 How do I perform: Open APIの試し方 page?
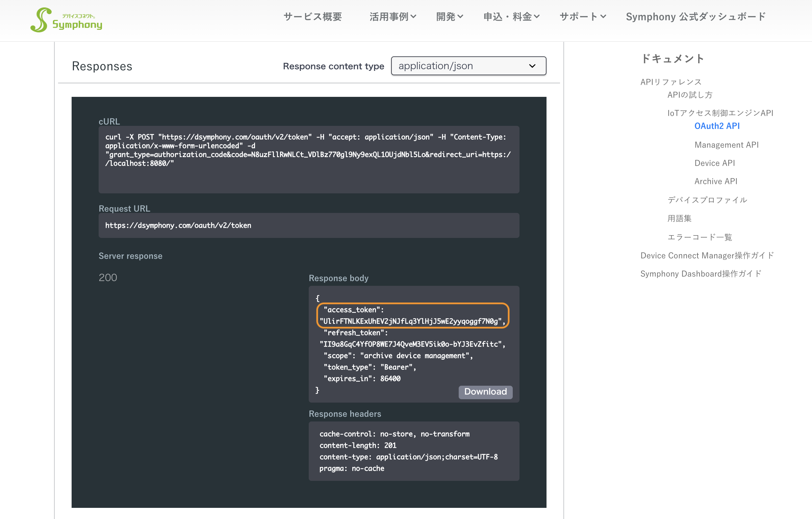(690, 95)
